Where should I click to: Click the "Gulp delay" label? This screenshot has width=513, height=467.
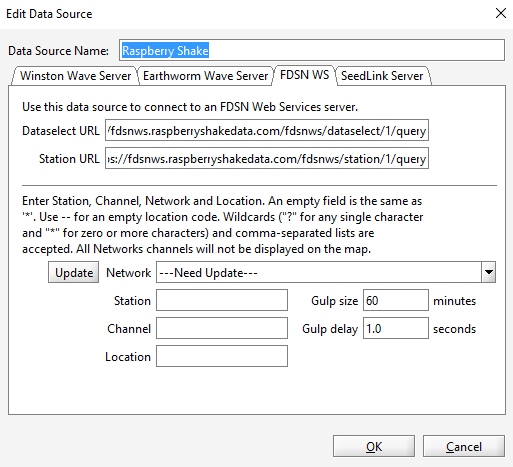330,329
